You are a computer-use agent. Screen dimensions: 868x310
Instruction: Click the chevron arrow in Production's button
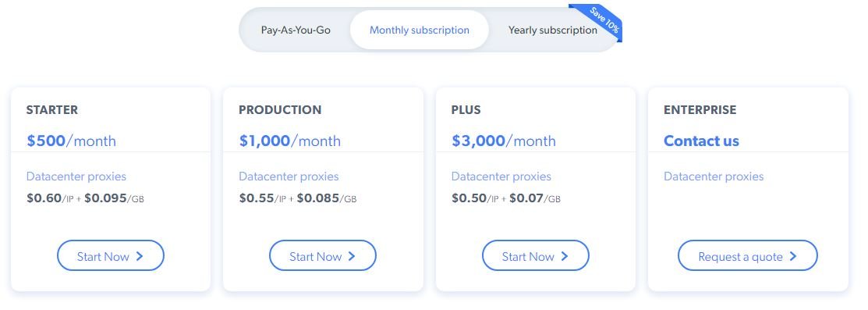point(352,256)
